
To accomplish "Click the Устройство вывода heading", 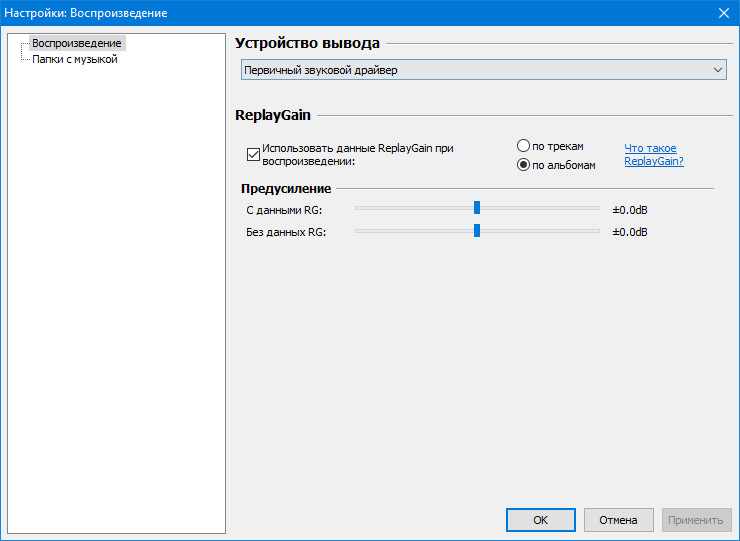I will pos(307,43).
